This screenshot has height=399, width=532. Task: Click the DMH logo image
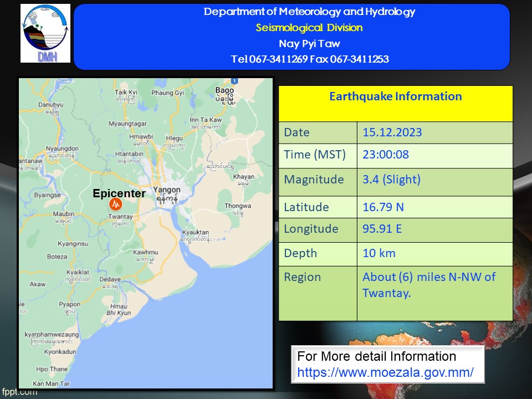pyautogui.click(x=45, y=33)
